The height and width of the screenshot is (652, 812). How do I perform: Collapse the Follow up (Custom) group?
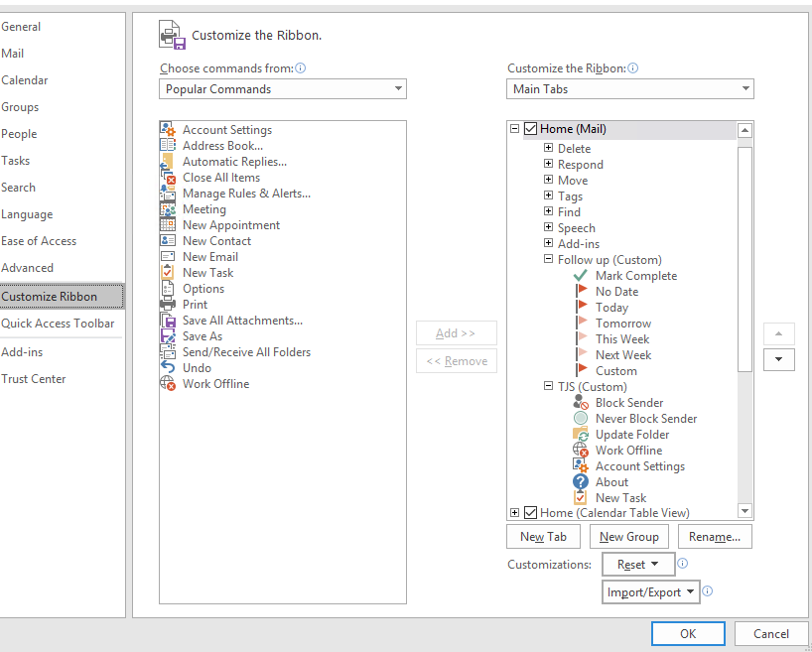click(548, 259)
